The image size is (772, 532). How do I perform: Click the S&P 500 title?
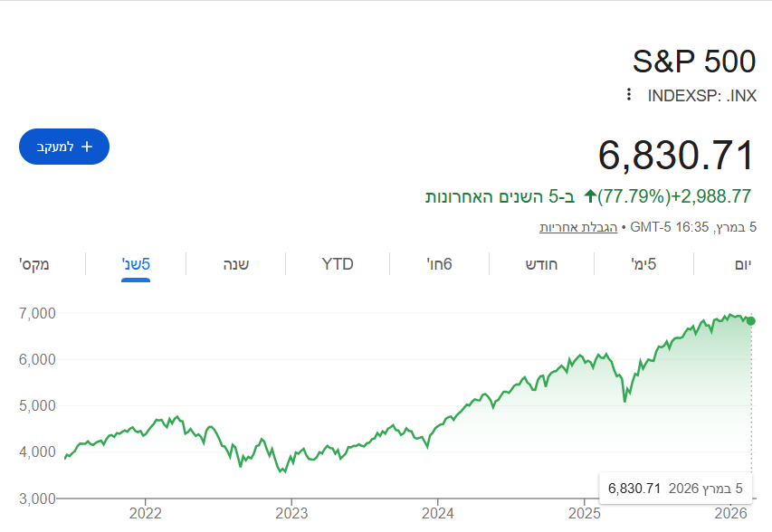693,62
